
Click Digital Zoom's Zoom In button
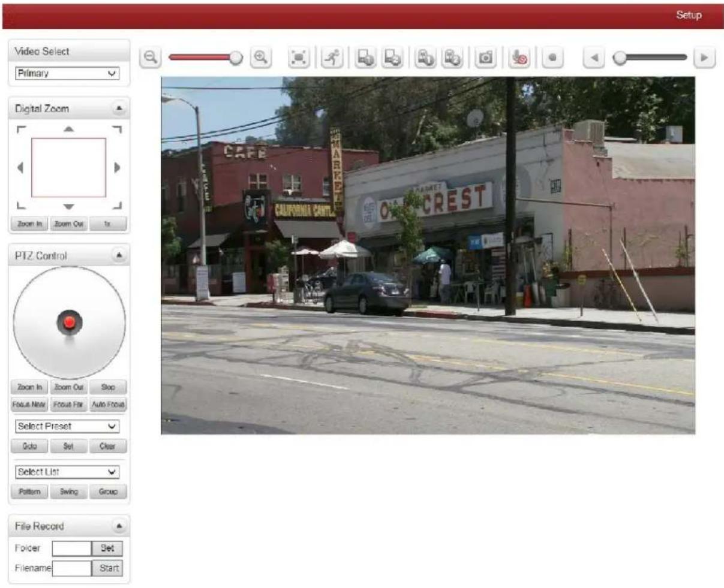(29, 224)
